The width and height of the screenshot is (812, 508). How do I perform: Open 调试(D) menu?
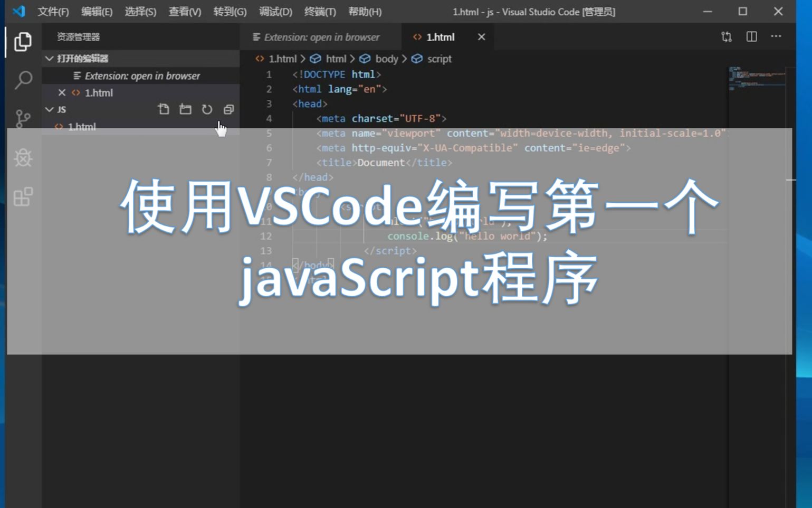275,12
